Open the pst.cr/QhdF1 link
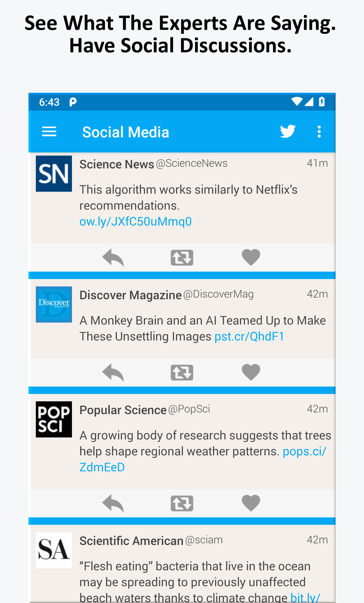 coord(249,336)
